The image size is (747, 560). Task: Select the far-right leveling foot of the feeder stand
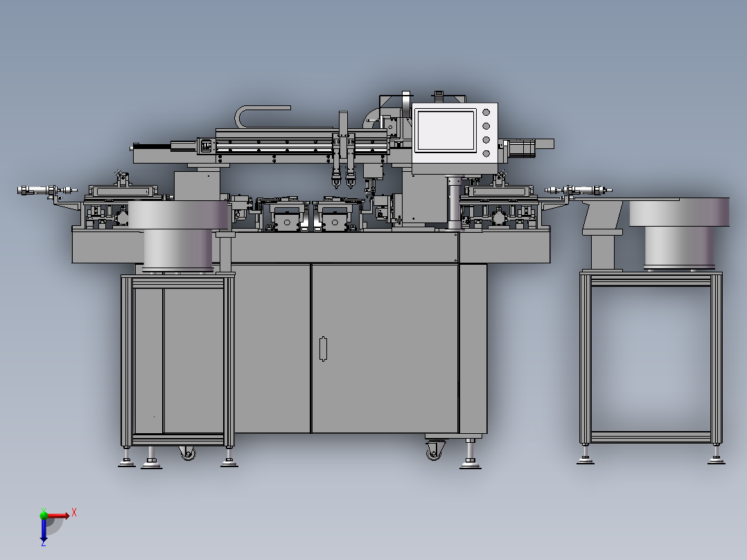click(x=716, y=453)
